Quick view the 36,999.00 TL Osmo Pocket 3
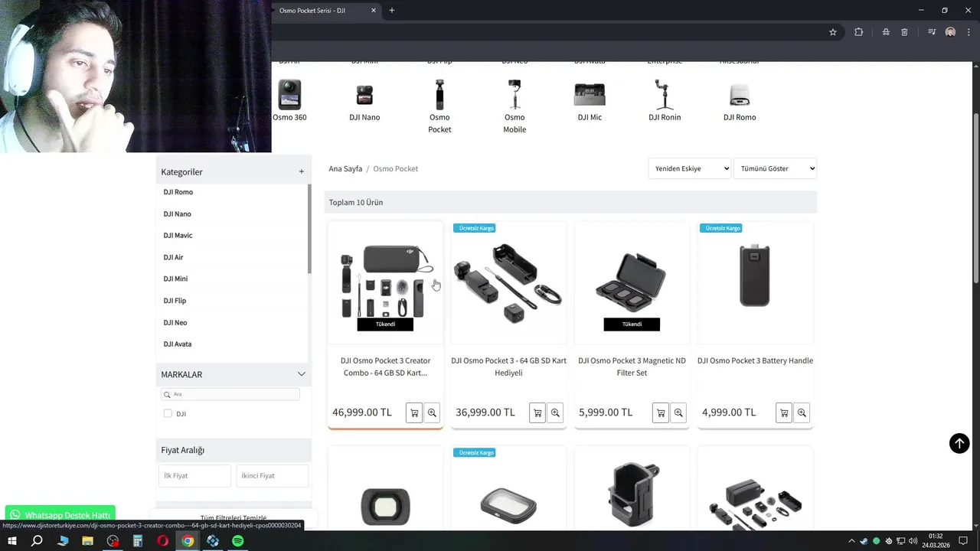The height and width of the screenshot is (551, 980). pos(555,412)
